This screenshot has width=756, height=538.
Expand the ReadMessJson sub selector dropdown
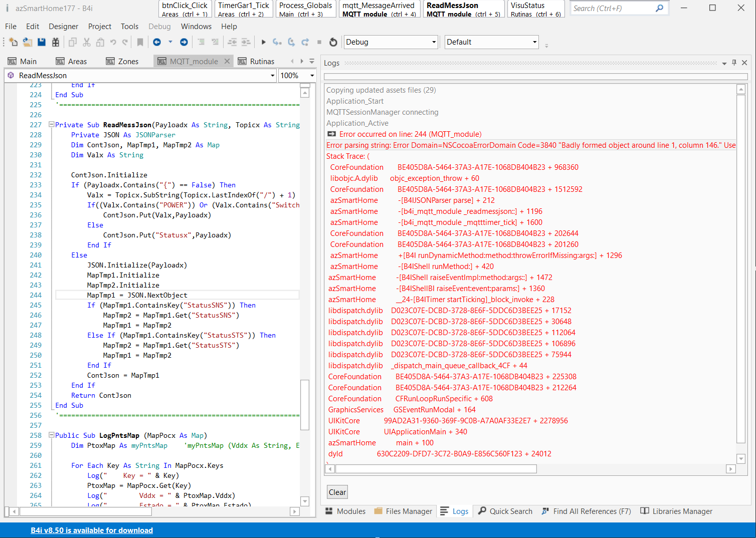pos(272,76)
